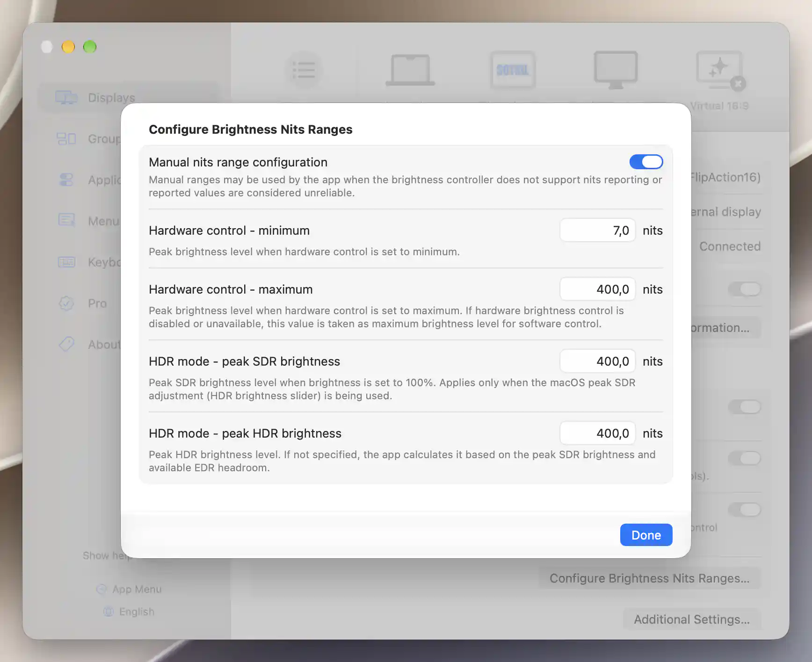
Task: Select the display list icon in toolbar
Action: [x=304, y=70]
